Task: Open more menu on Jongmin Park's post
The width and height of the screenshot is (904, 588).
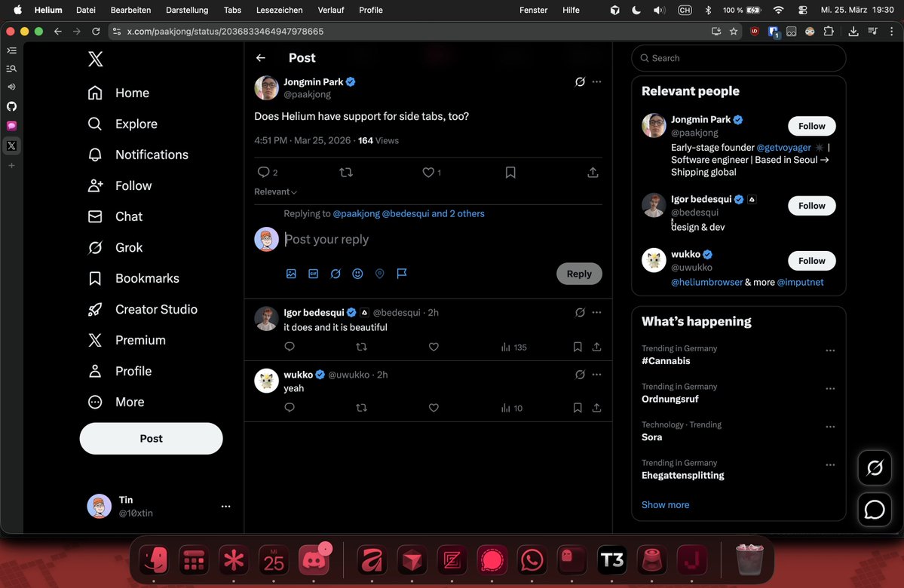Action: (596, 82)
